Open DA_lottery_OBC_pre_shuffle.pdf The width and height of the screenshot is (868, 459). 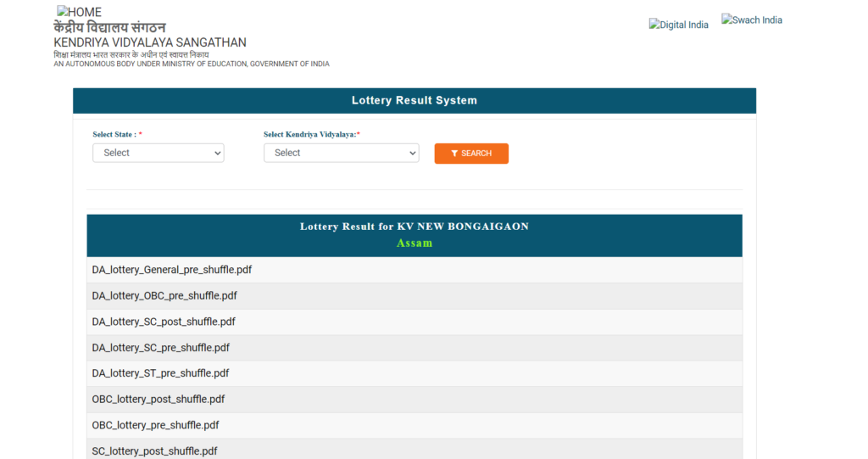[x=164, y=296]
